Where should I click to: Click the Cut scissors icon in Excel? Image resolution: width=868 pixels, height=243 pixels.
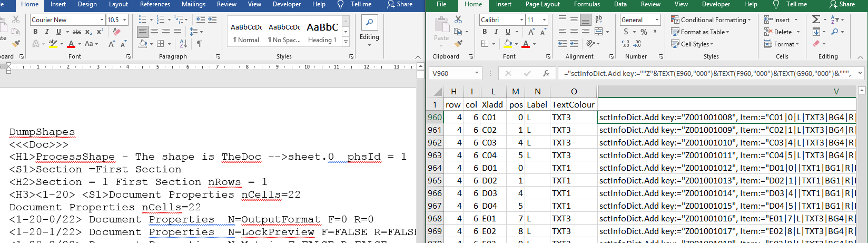pos(458,20)
